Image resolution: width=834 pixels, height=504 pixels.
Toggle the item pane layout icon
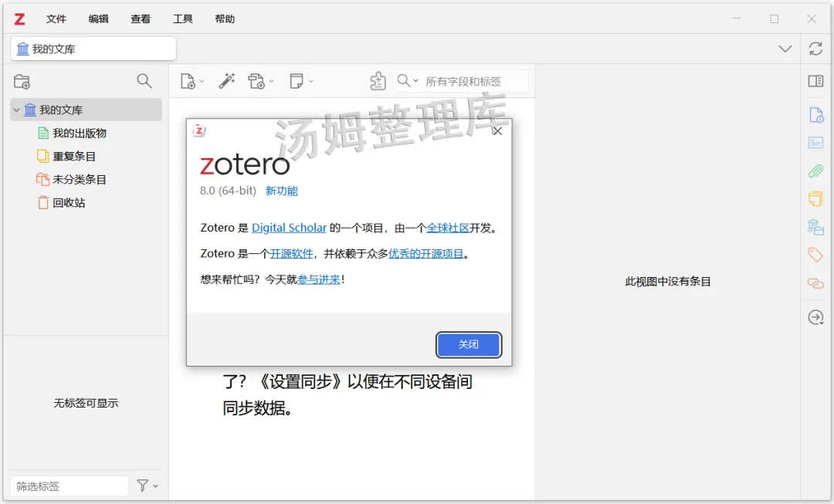pos(816,81)
